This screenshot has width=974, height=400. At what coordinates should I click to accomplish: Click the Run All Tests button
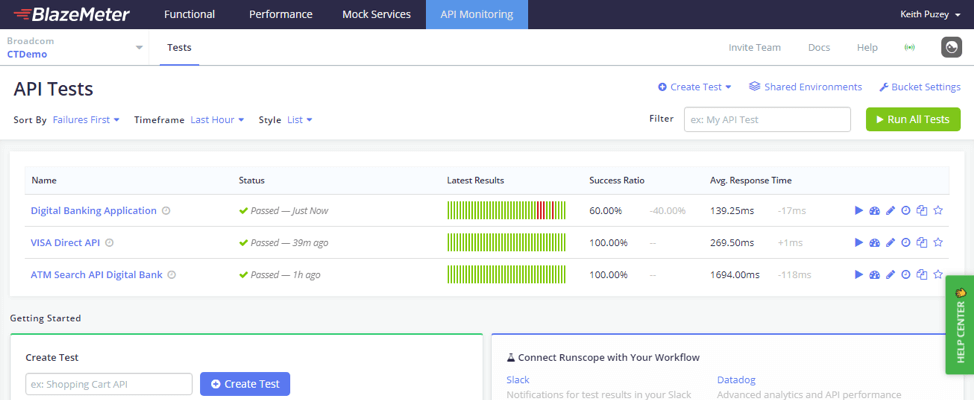tap(913, 120)
